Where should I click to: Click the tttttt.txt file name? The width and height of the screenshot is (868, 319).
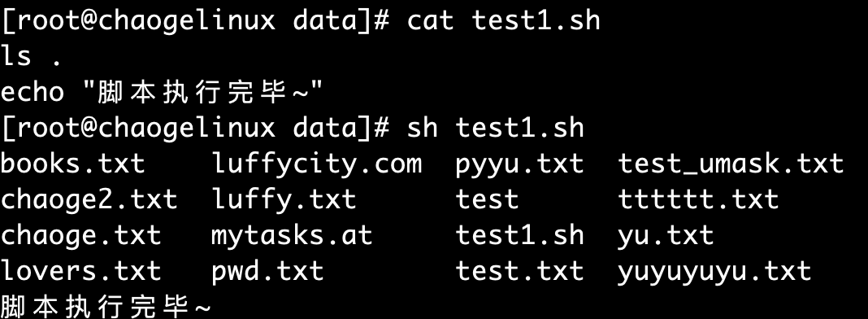(699, 200)
